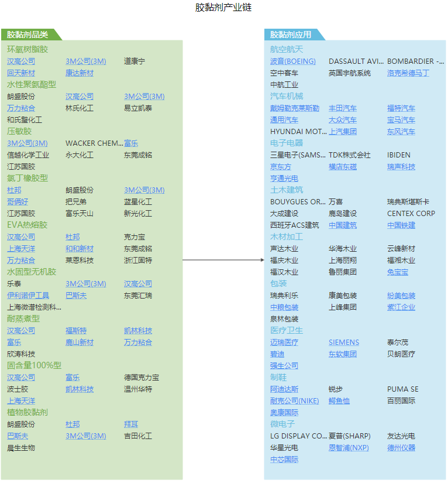The width and height of the screenshot is (448, 483).
Task: Click 巴斯夫 under 水固型无机胶
Action: point(76,296)
